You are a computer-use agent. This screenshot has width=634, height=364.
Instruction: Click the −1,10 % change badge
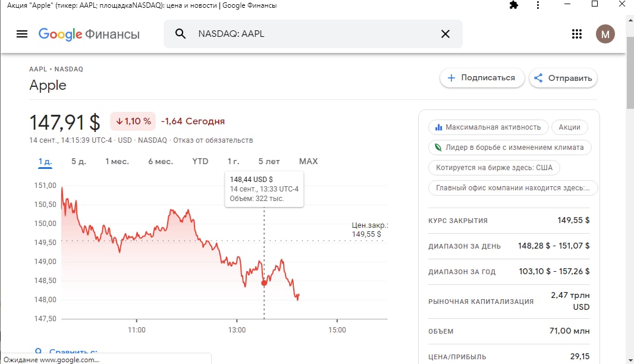coord(133,121)
